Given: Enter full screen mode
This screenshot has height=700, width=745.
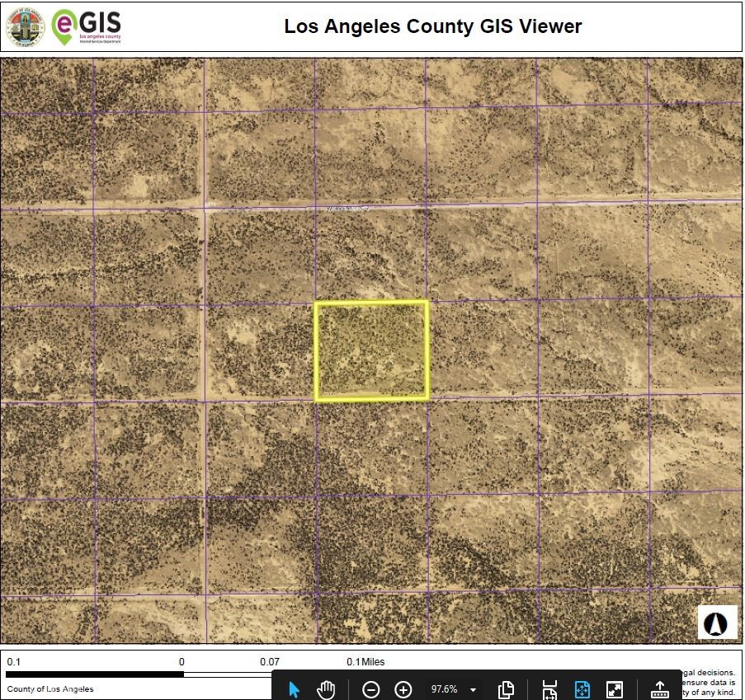Looking at the screenshot, I should pyautogui.click(x=615, y=689).
